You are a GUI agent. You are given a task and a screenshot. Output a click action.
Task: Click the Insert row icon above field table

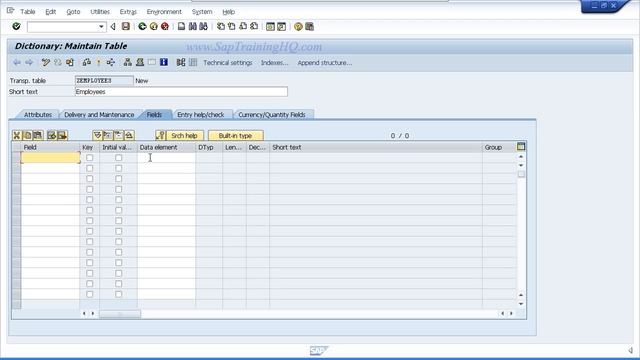[52, 136]
